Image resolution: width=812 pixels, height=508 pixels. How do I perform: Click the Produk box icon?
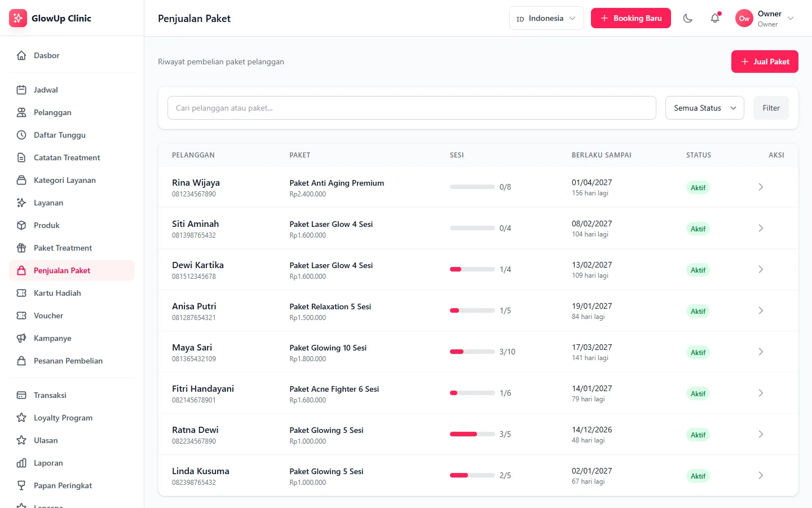pyautogui.click(x=21, y=225)
